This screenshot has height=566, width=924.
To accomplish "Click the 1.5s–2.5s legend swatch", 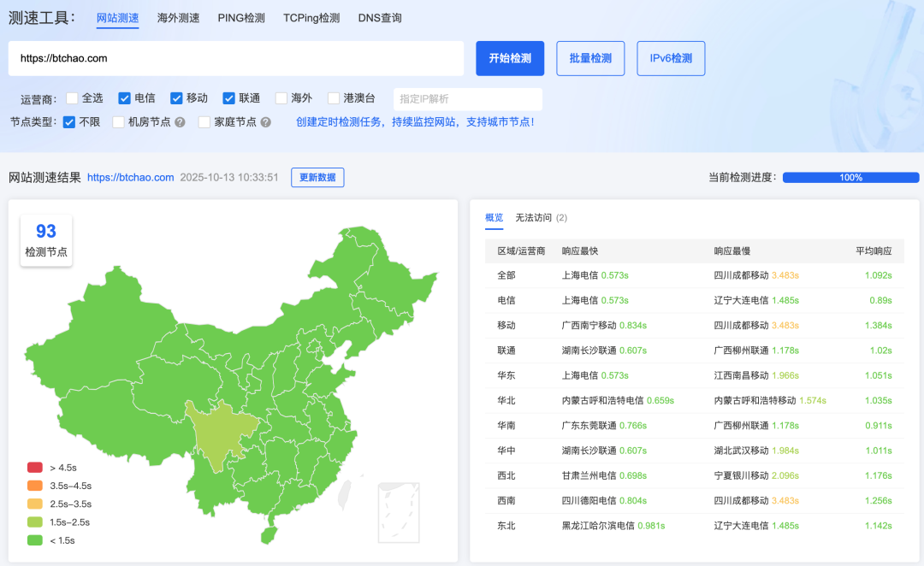I will 35,522.
